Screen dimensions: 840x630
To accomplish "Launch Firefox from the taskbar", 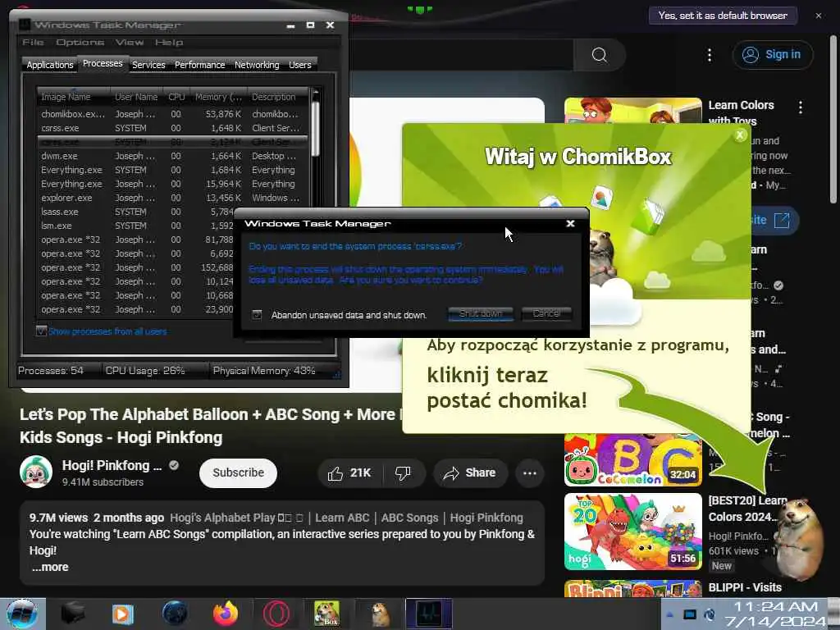I will [x=226, y=614].
